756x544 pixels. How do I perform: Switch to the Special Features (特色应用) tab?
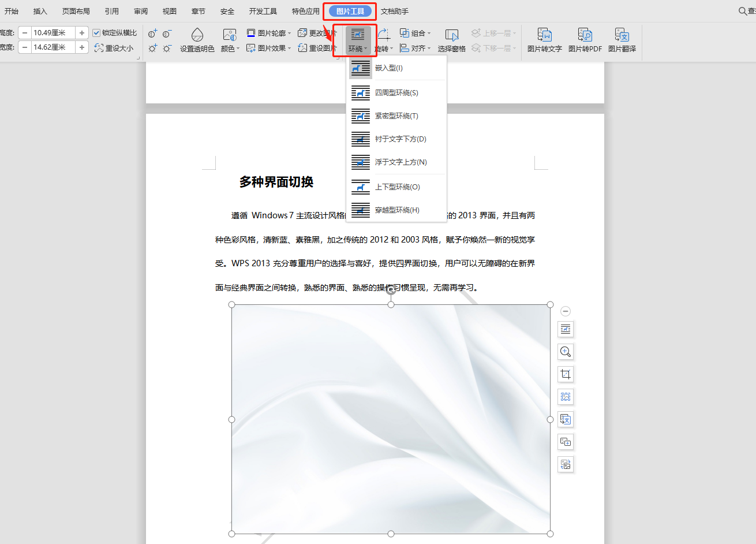306,11
